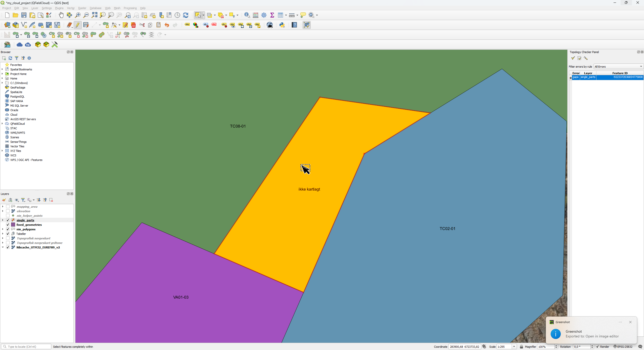The height and width of the screenshot is (350, 644).
Task: Open the Processing menu
Action: (x=130, y=8)
